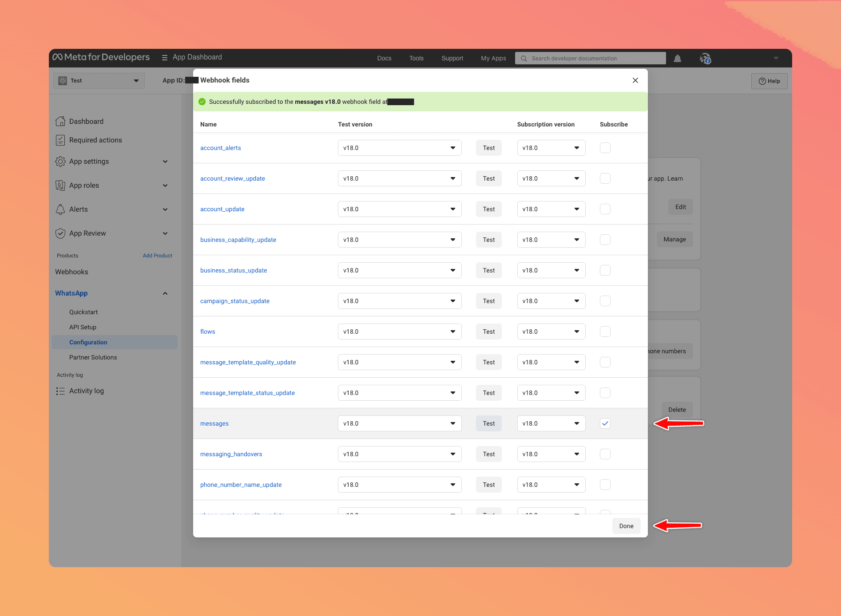Screen dimensions: 841x616
Task: Open the Test app selector dropdown
Action: 99,81
